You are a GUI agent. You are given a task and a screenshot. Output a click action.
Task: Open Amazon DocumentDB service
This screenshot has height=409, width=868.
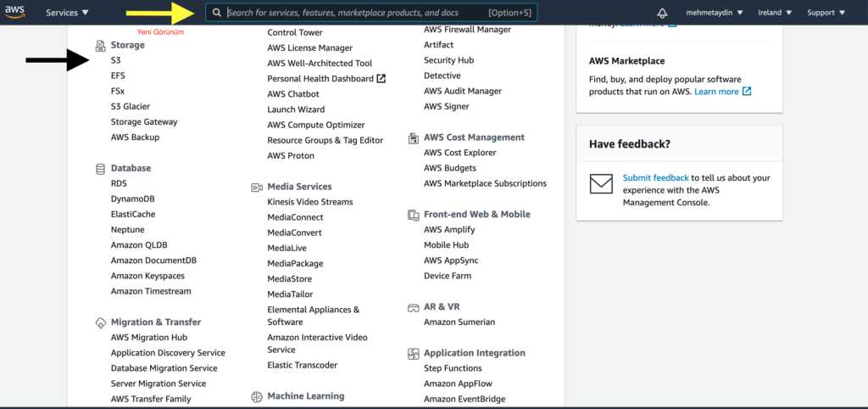pyautogui.click(x=153, y=261)
